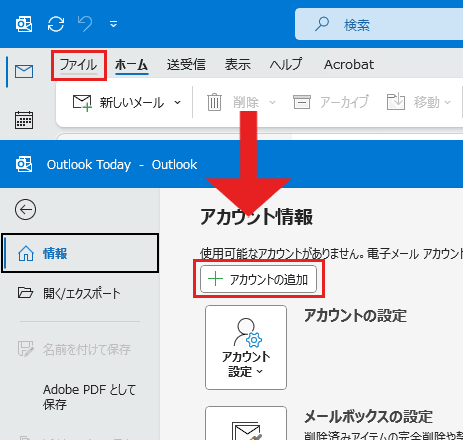
Task: Click the アーカイブ archive box icon
Action: click(x=302, y=102)
